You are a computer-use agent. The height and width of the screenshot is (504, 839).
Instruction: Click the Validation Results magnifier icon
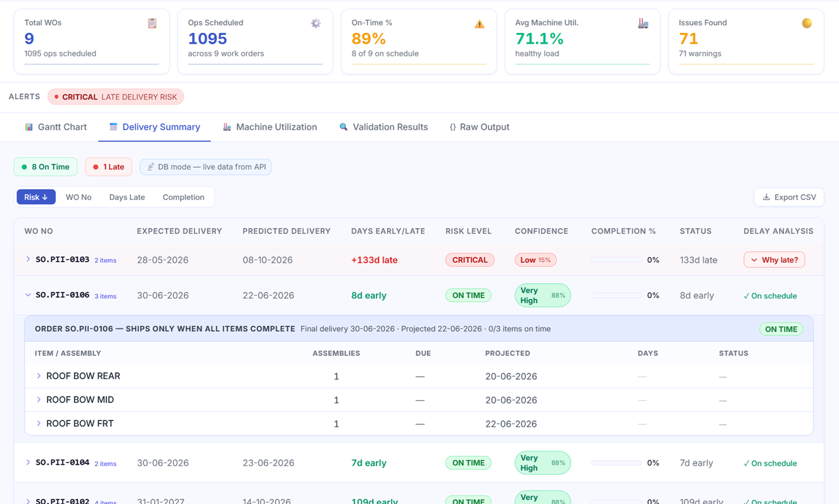pos(343,127)
